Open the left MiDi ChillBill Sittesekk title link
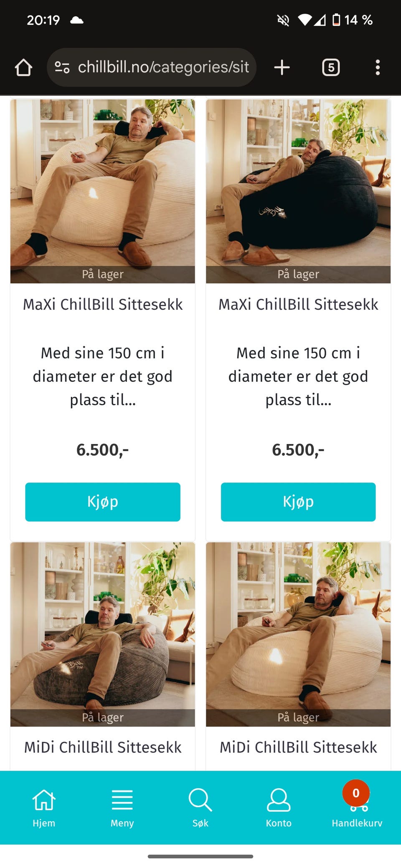 tap(103, 747)
